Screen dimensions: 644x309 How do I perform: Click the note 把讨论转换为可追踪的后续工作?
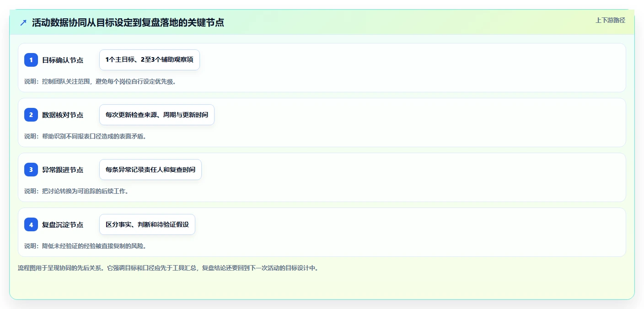coord(76,191)
